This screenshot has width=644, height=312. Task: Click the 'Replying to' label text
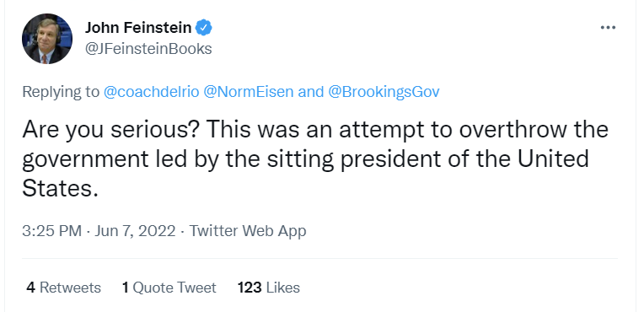61,92
